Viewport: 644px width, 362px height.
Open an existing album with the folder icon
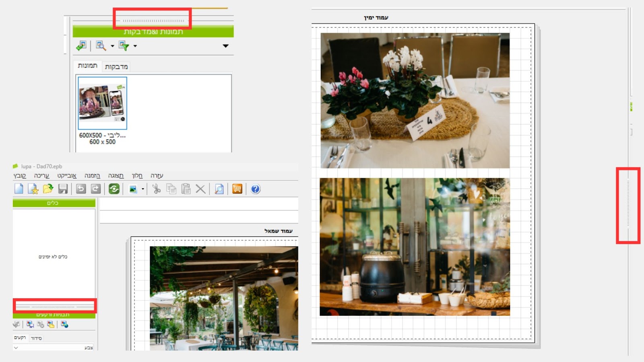pyautogui.click(x=48, y=189)
